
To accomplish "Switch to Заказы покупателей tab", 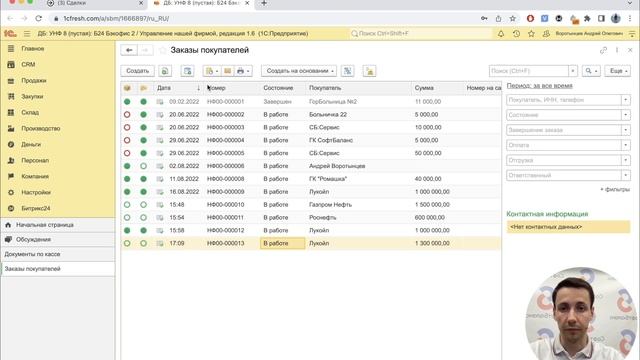I will (58, 269).
